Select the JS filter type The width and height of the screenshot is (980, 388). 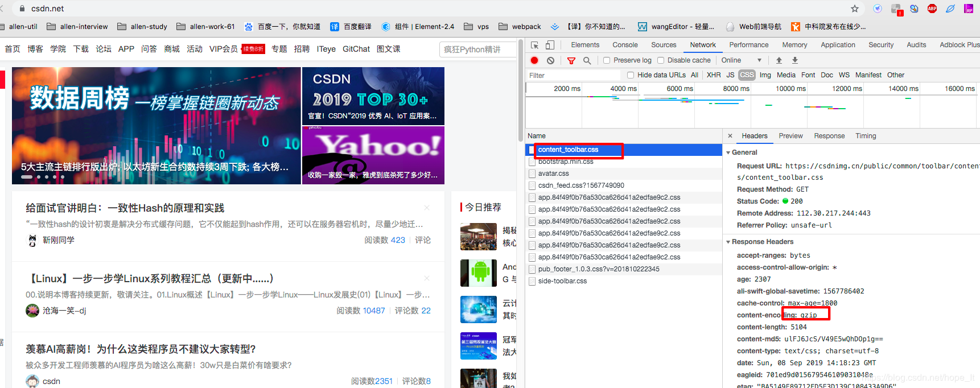tap(730, 75)
